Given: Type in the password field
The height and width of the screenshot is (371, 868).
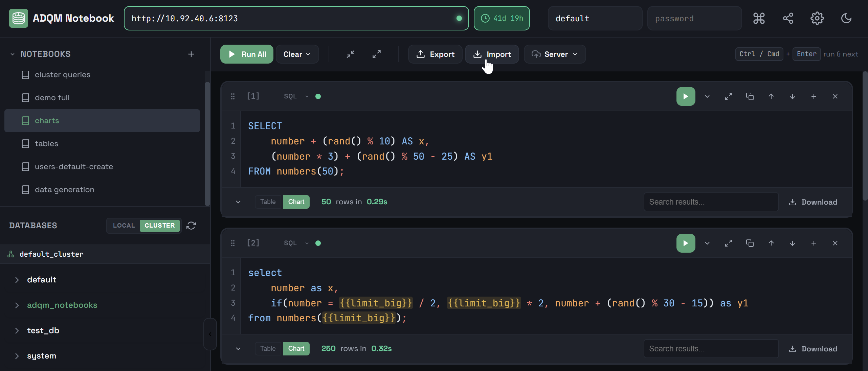Looking at the screenshot, I should 694,18.
